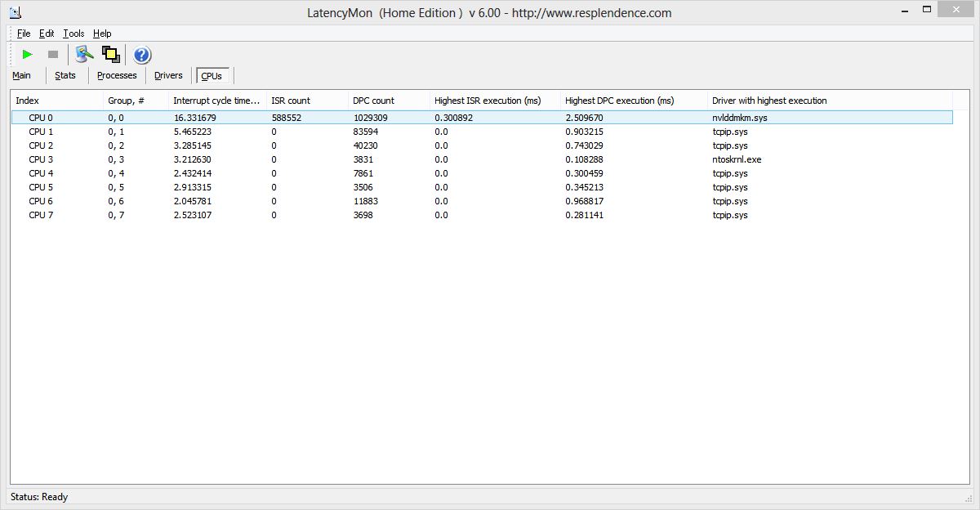Switch to the Main tab

[x=22, y=75]
